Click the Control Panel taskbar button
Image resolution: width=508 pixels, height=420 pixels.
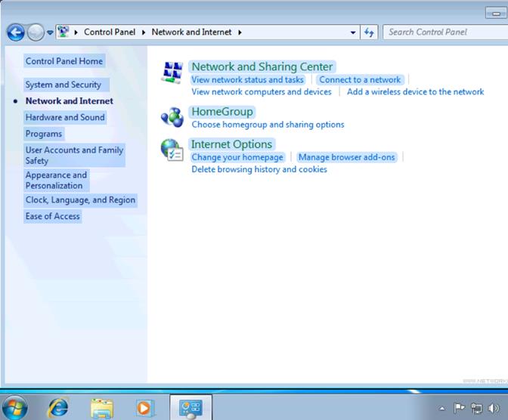[x=190, y=408]
